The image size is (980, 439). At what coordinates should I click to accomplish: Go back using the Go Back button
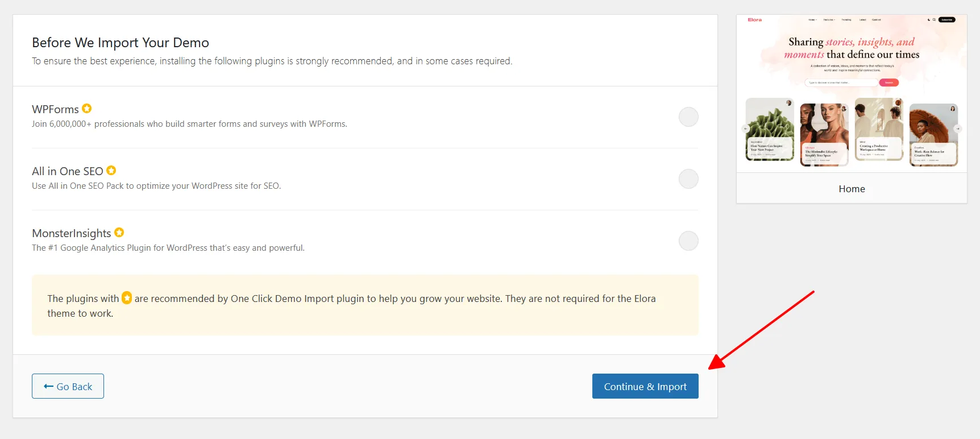pos(68,386)
